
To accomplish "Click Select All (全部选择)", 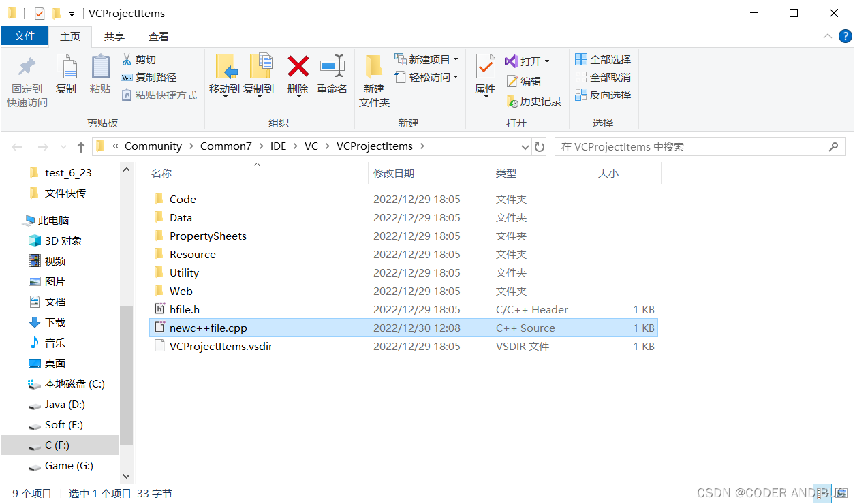I will click(603, 60).
